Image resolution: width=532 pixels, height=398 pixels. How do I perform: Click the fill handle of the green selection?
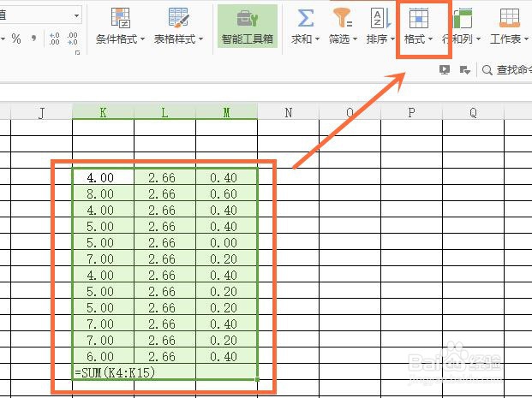(x=258, y=379)
